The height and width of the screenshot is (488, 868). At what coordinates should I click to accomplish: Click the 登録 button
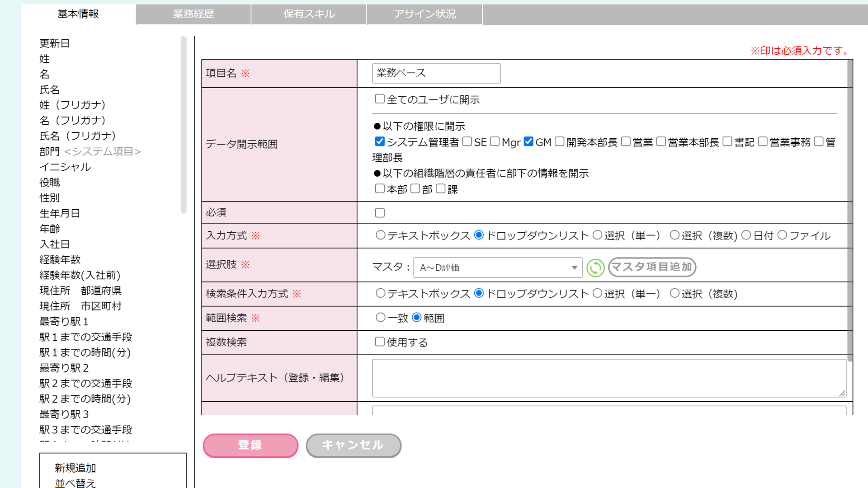coord(250,446)
